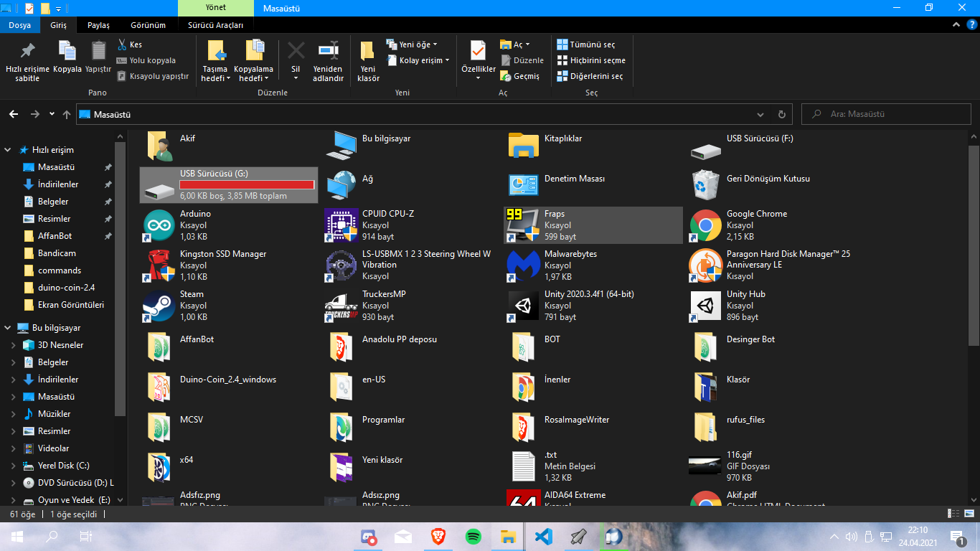Screen dimensions: 980x551
Task: Switch to the Giriş ribbon tab
Action: (x=58, y=25)
